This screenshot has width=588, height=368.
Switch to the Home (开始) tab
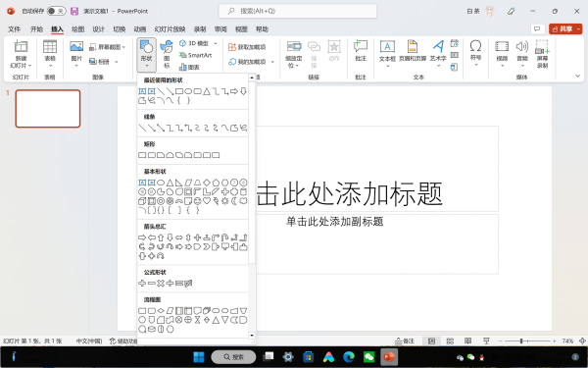pyautogui.click(x=36, y=29)
